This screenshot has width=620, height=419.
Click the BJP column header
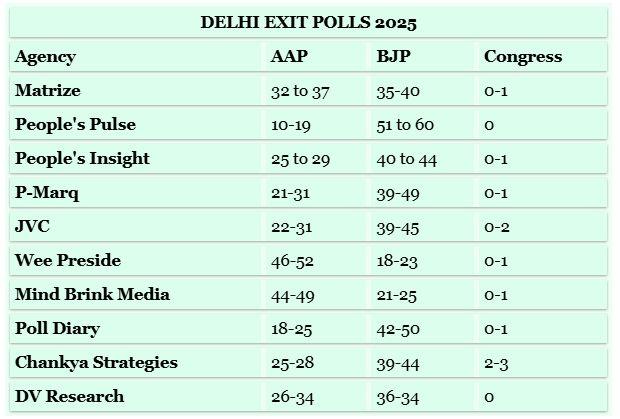393,57
